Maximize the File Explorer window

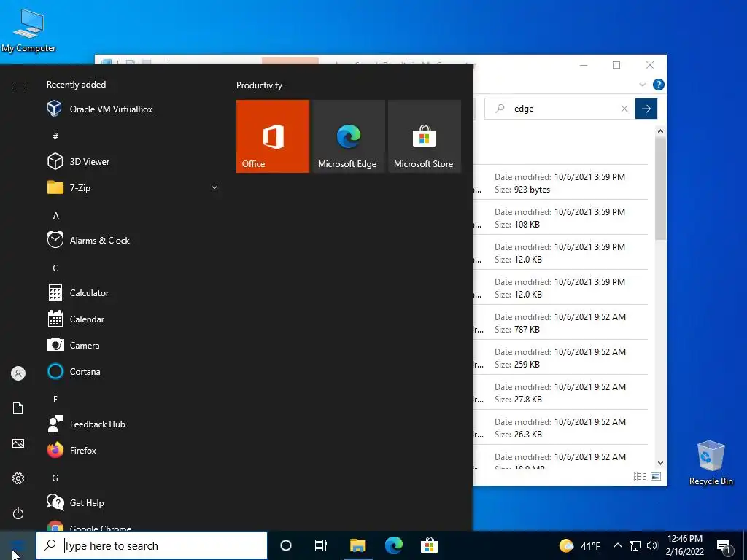click(616, 65)
